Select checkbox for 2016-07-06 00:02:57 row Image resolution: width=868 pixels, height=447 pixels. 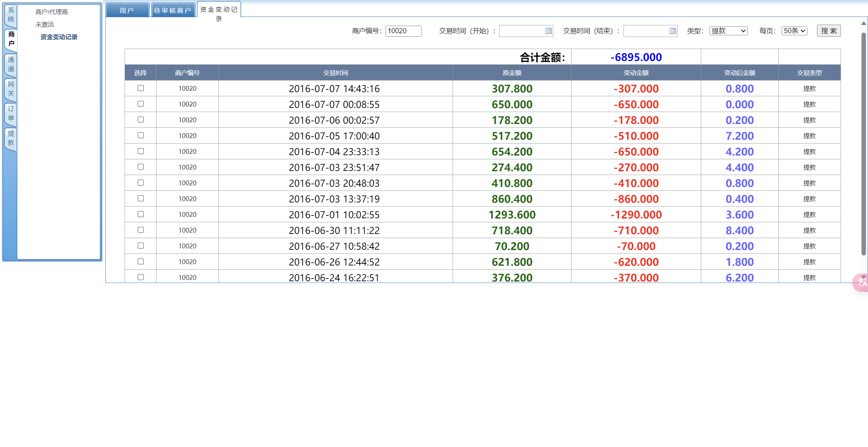141,120
